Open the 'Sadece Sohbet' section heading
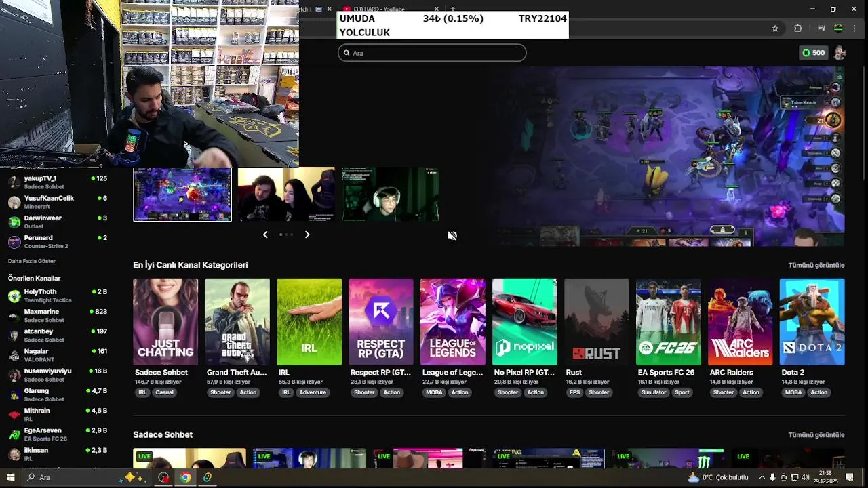 pos(163,435)
